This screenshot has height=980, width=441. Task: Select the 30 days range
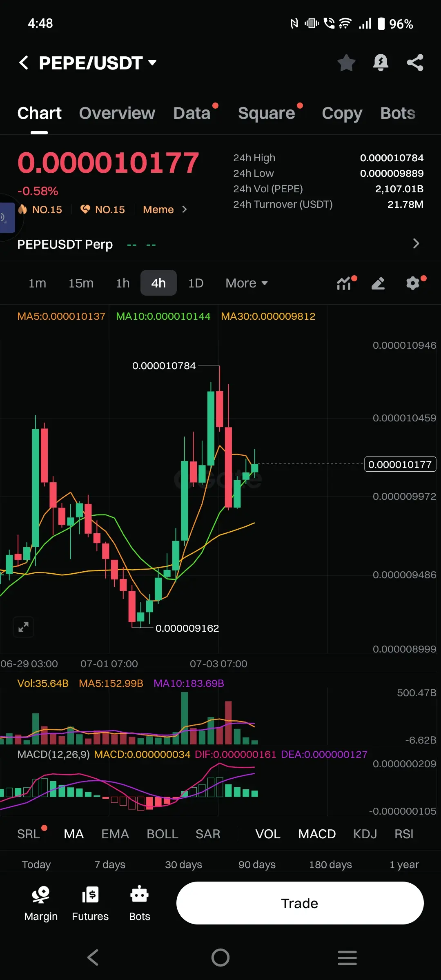pos(183,864)
